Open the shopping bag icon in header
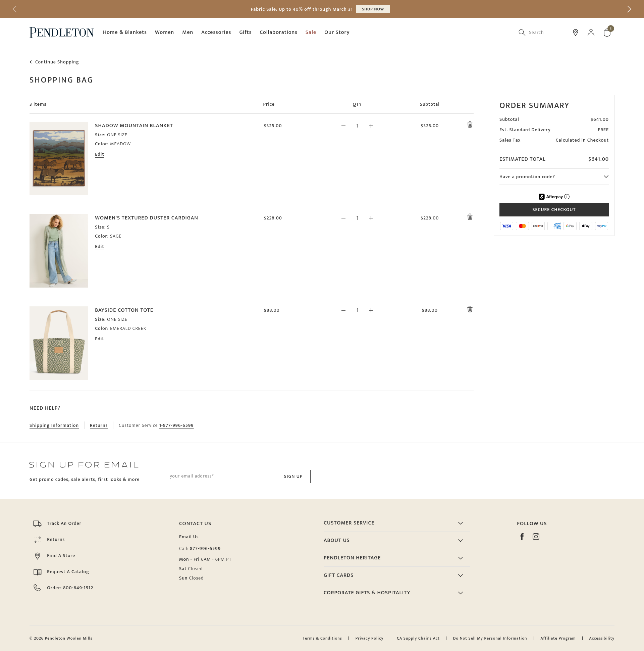Screen dimensions: 644x651 pos(607,32)
